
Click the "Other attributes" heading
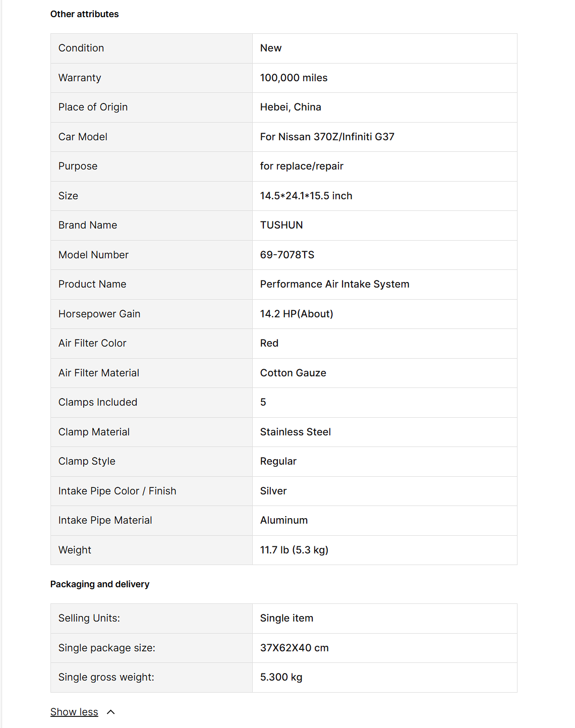pos(84,14)
